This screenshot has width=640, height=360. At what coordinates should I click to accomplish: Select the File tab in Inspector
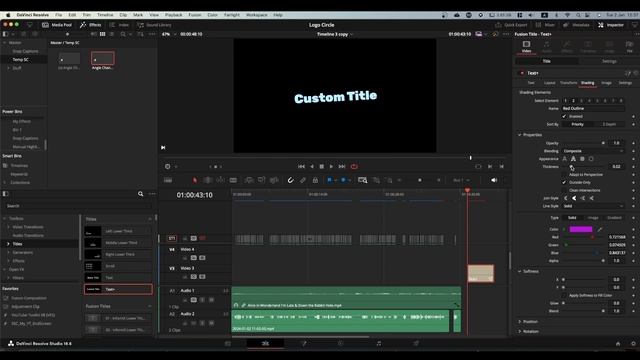pyautogui.click(x=629, y=47)
